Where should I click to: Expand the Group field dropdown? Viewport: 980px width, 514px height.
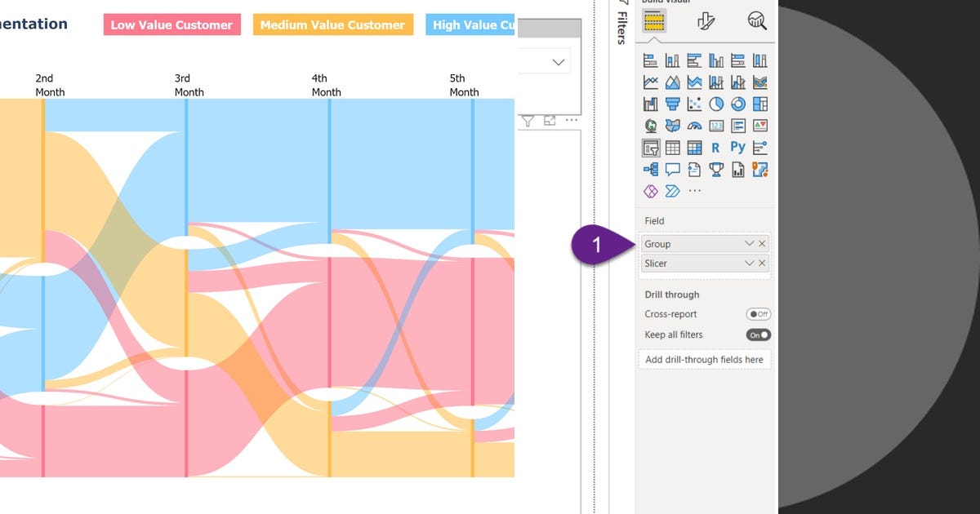(x=749, y=243)
